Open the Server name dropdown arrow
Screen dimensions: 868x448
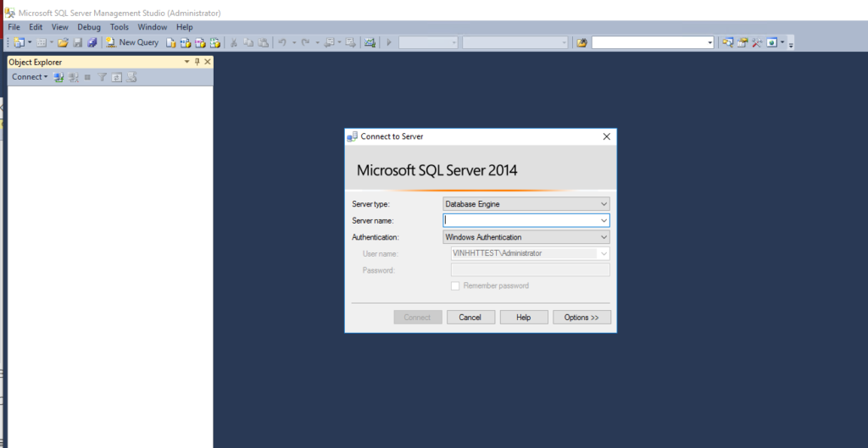pos(604,221)
